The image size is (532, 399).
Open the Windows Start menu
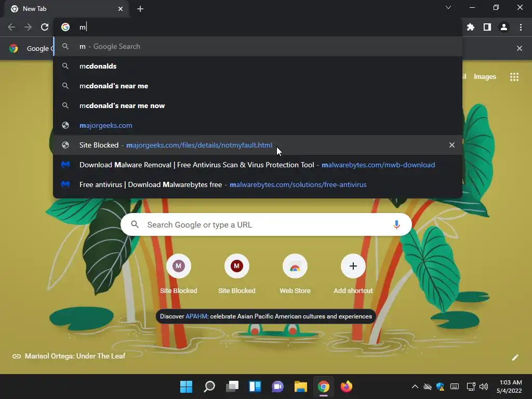[186, 387]
